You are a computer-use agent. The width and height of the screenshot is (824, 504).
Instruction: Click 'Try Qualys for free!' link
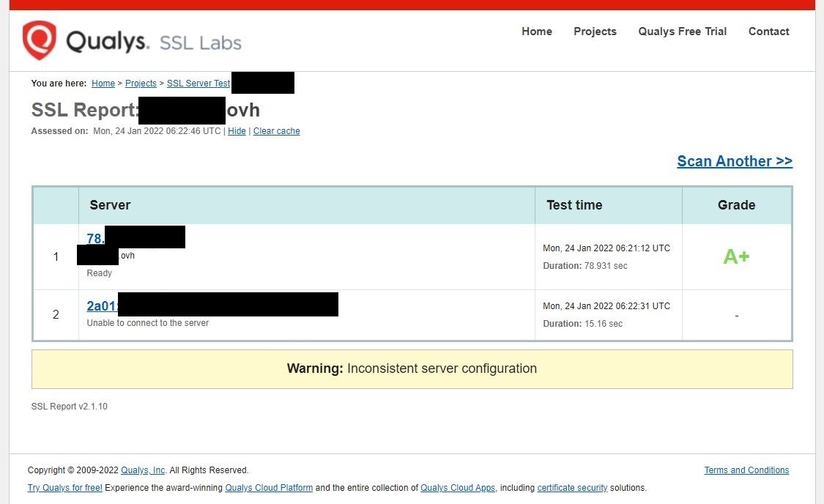pos(65,488)
